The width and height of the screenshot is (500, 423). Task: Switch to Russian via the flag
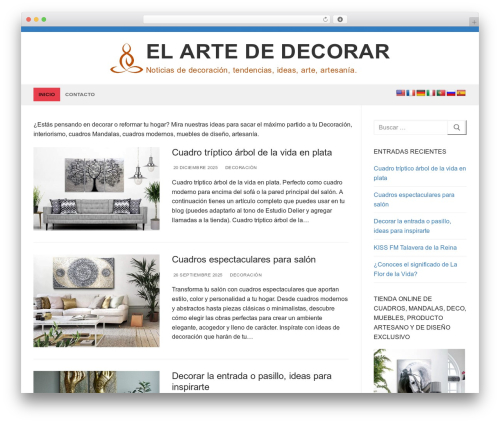451,93
